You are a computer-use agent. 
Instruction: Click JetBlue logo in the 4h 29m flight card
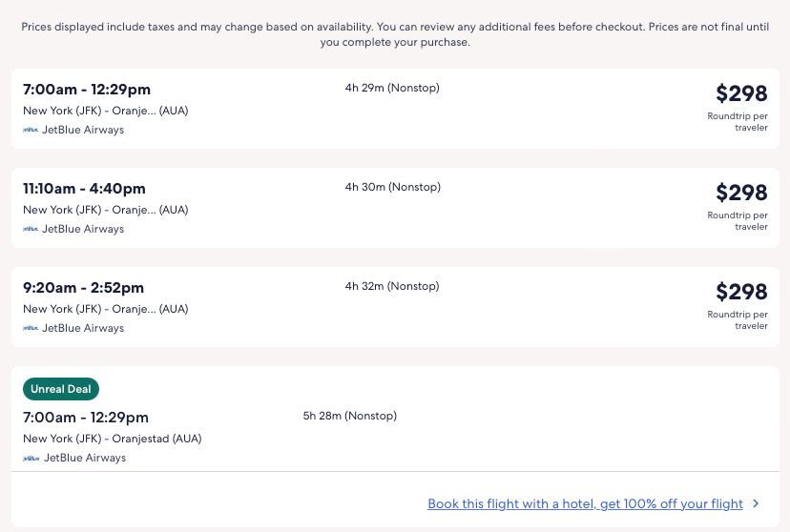click(x=31, y=130)
